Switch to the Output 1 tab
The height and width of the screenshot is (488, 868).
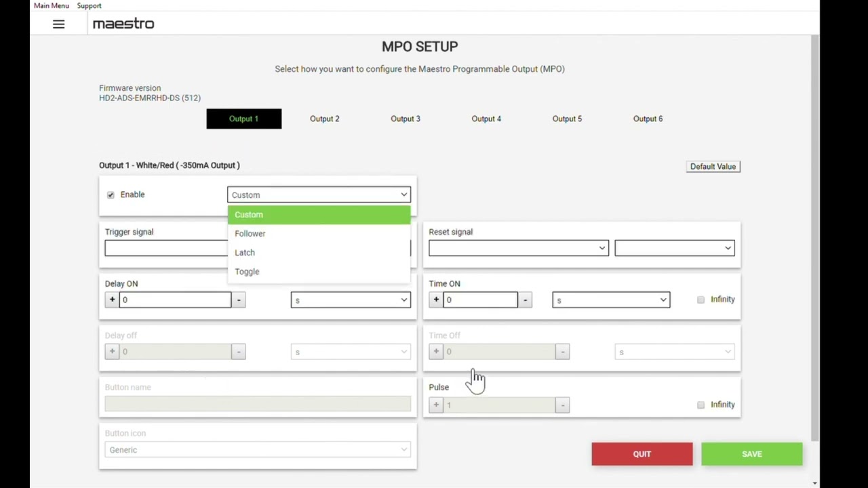[x=243, y=119]
